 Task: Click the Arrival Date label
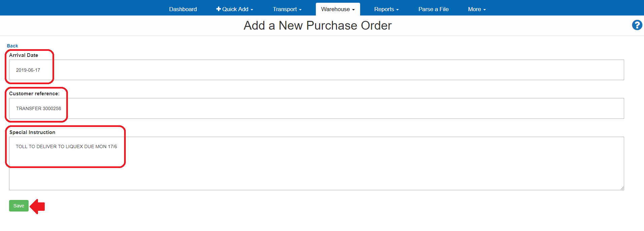pyautogui.click(x=24, y=55)
